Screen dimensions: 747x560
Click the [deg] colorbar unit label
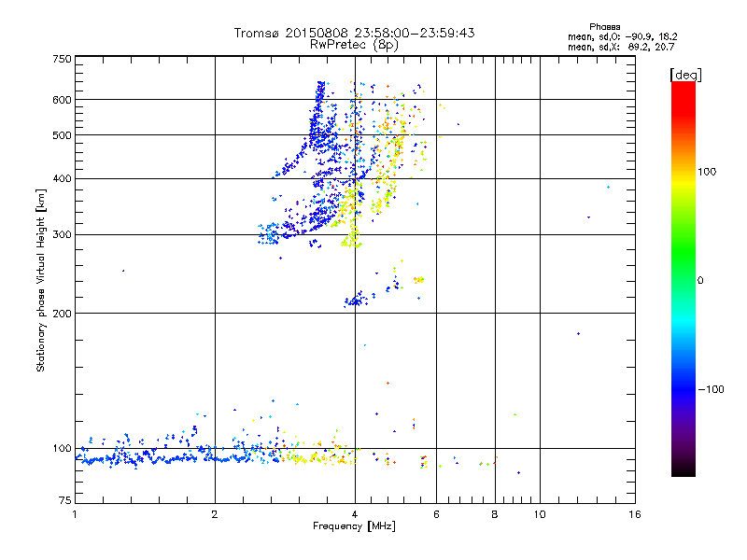[684, 74]
